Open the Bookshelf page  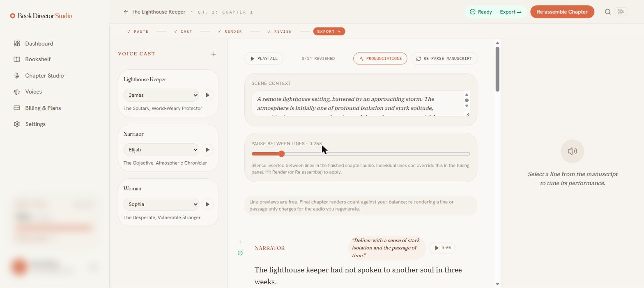pyautogui.click(x=38, y=59)
